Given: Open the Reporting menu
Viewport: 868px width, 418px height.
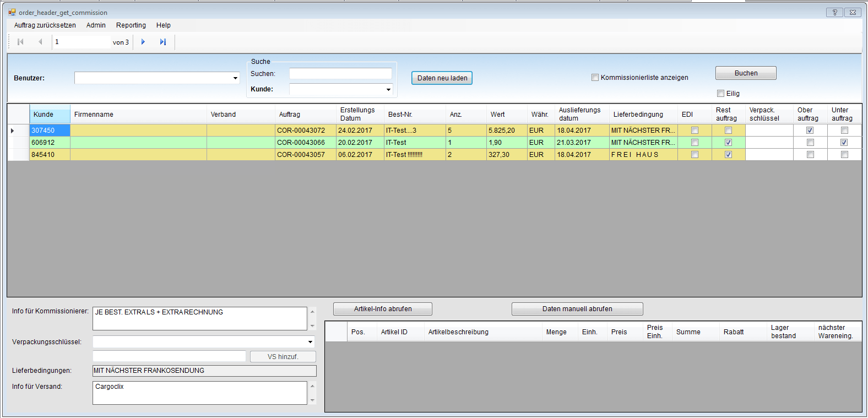Looking at the screenshot, I should click(131, 25).
